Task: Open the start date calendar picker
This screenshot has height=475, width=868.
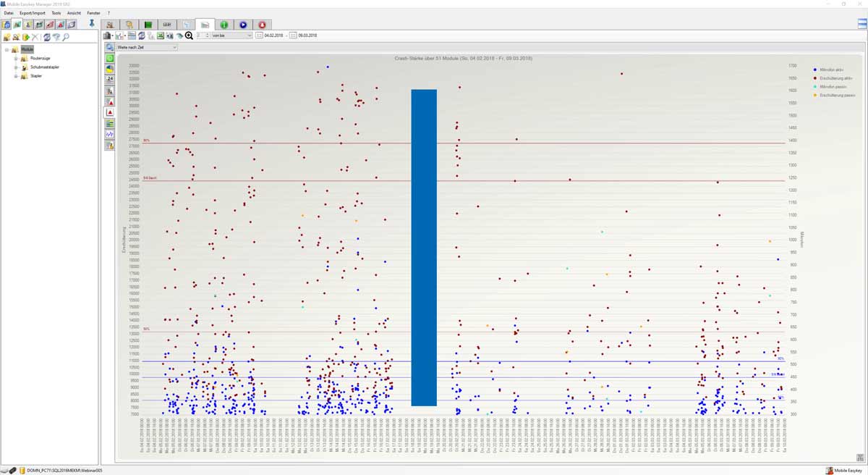Action: click(x=259, y=35)
